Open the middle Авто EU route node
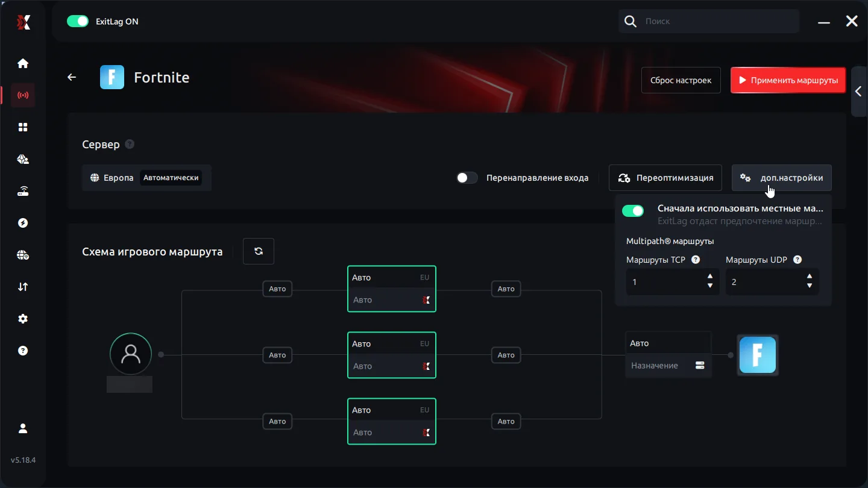Viewport: 868px width, 488px height. pos(392,355)
